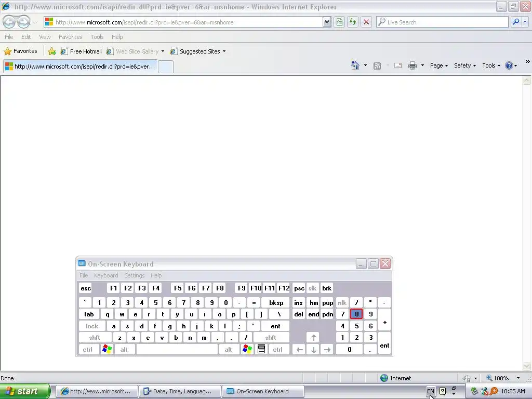Click the EN language bar indicator
Screen dimensions: 532x399
[431, 391]
